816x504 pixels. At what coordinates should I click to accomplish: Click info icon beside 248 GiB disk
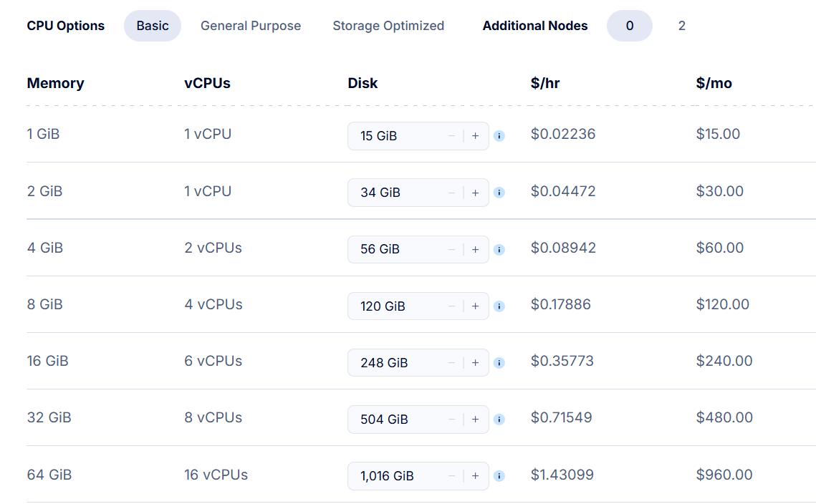[x=499, y=362]
